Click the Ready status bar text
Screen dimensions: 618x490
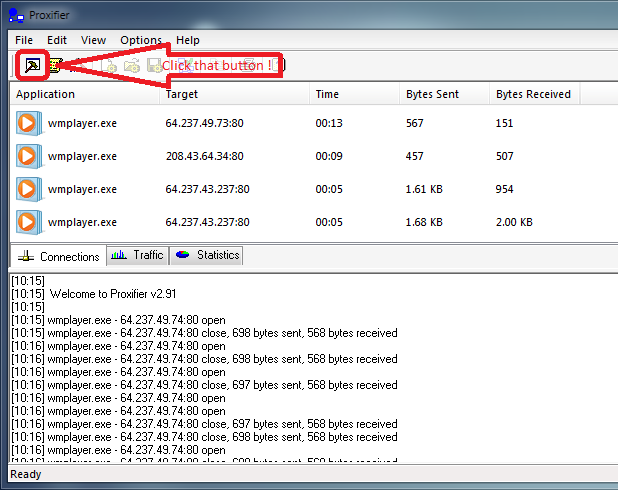click(x=26, y=474)
